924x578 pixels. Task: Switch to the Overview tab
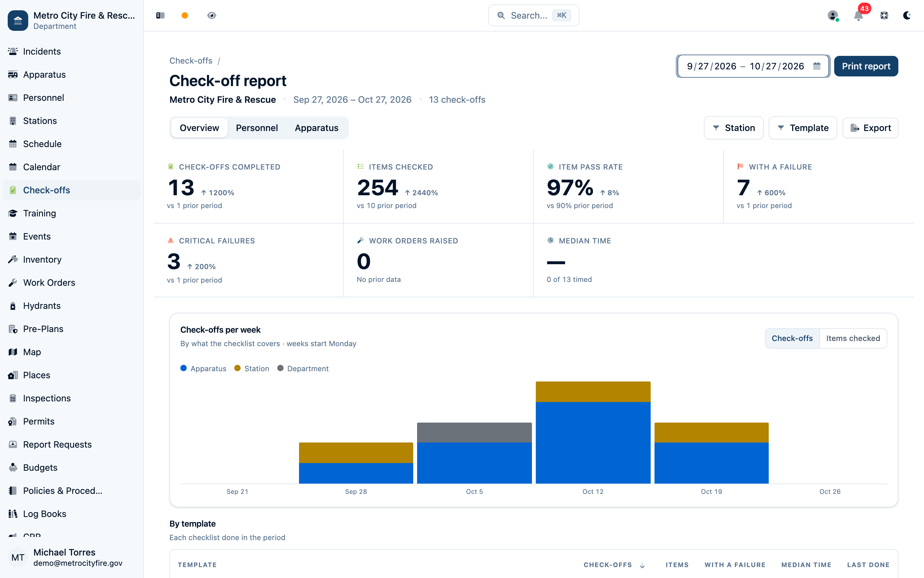pyautogui.click(x=199, y=128)
